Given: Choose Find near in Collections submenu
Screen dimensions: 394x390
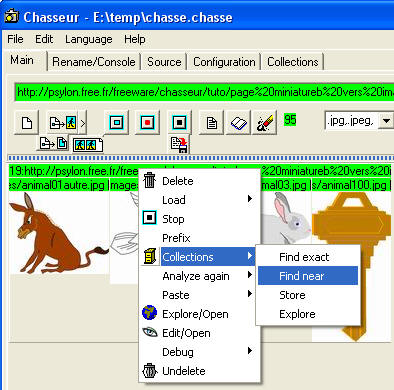Looking at the screenshot, I should point(308,276).
